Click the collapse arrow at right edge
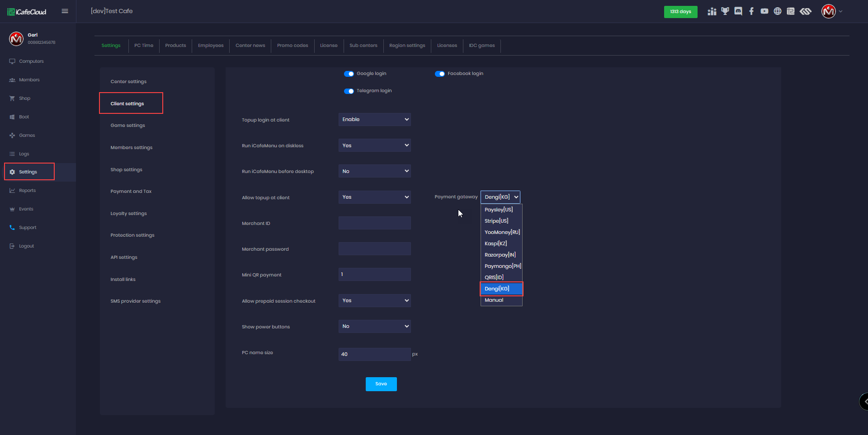Viewport: 868px width, 435px height. coord(864,401)
